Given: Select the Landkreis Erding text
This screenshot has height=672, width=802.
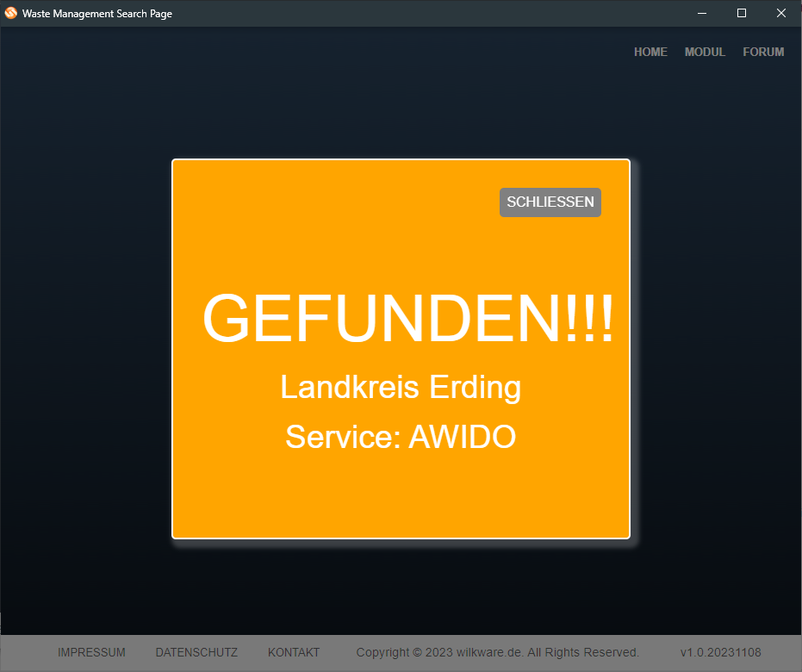Looking at the screenshot, I should pos(401,387).
